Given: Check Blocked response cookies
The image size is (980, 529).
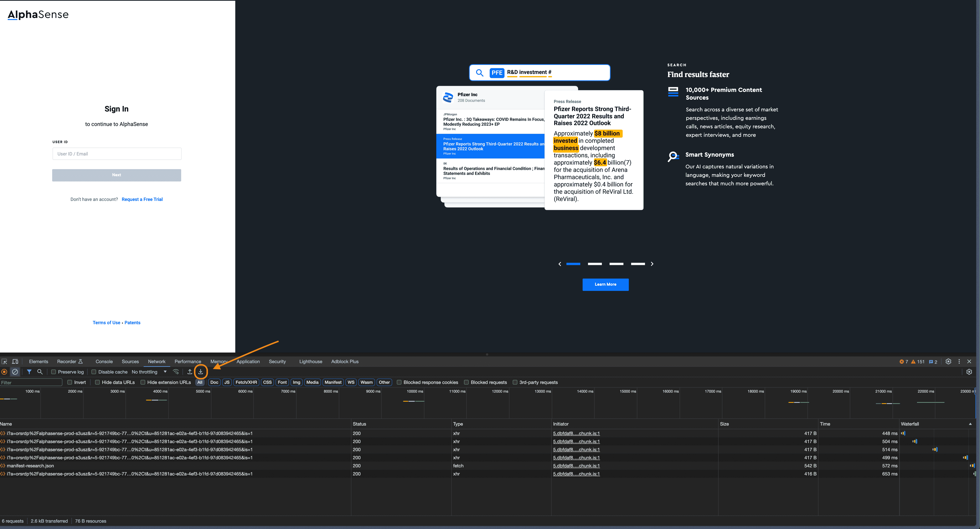Looking at the screenshot, I should (399, 382).
